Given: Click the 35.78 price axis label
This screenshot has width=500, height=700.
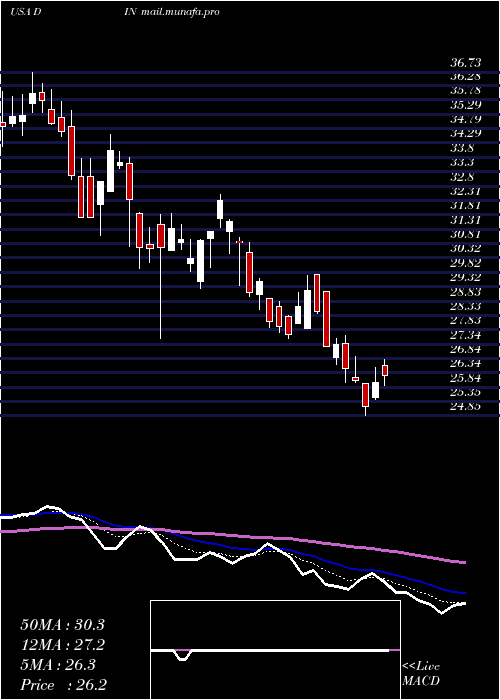Looking at the screenshot, I should pyautogui.click(x=465, y=91).
